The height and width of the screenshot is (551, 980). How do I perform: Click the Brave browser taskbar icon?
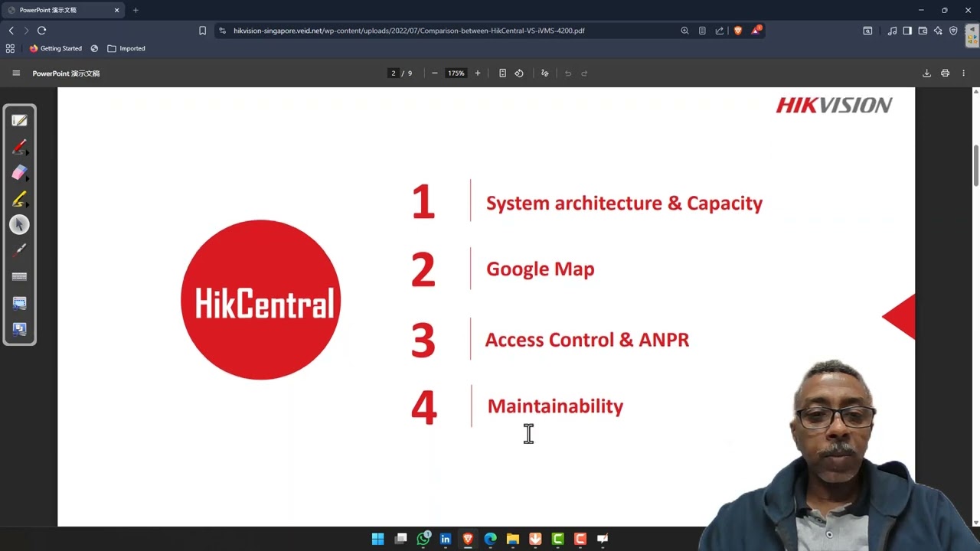[468, 539]
